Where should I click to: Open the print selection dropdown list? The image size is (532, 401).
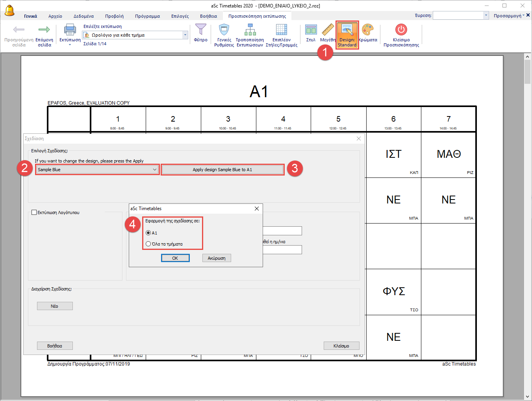pyautogui.click(x=185, y=35)
